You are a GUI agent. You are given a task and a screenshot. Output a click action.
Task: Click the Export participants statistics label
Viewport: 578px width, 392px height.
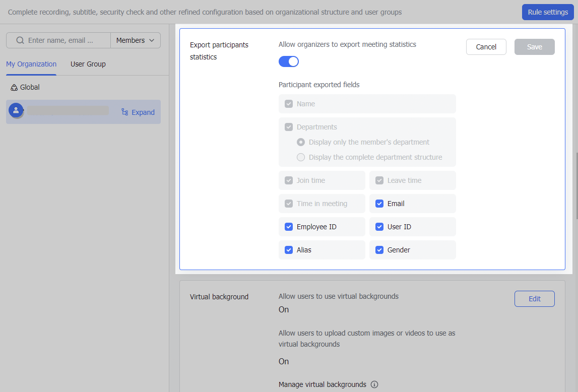(x=219, y=51)
